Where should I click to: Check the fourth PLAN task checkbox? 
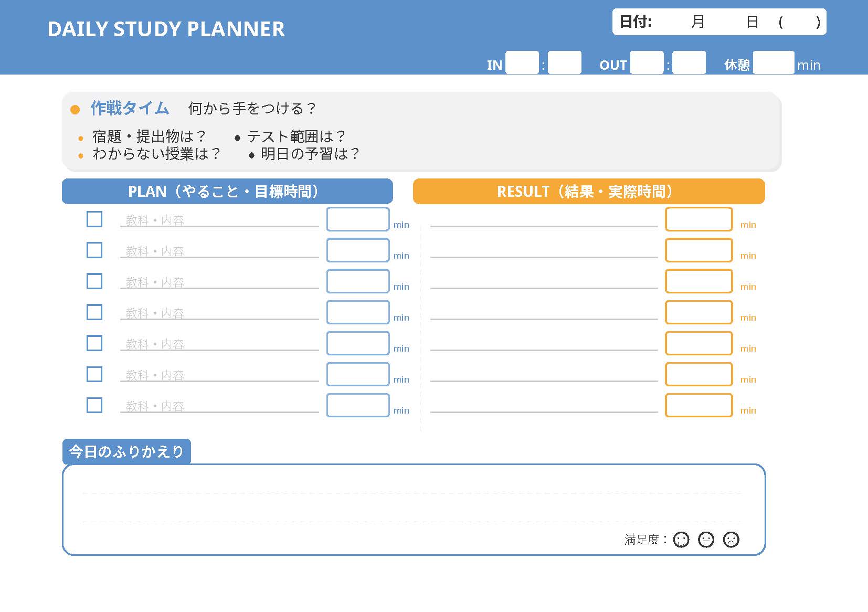94,312
